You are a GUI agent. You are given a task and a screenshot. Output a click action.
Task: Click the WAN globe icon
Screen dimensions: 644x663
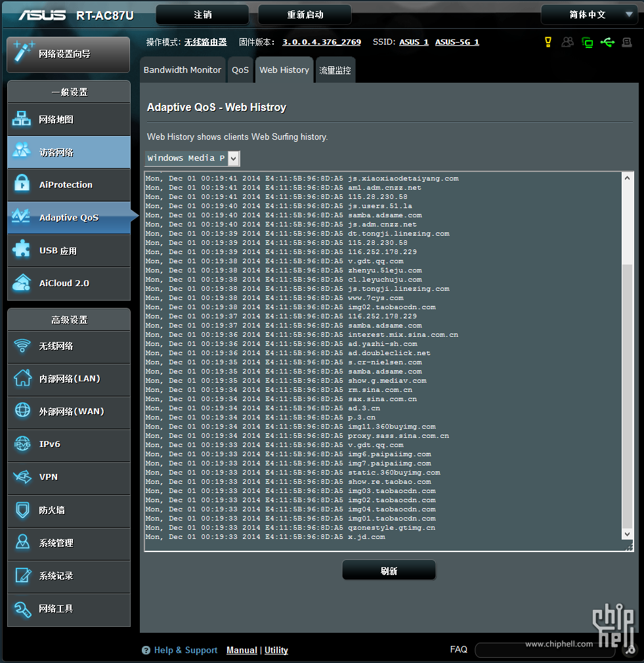point(22,410)
